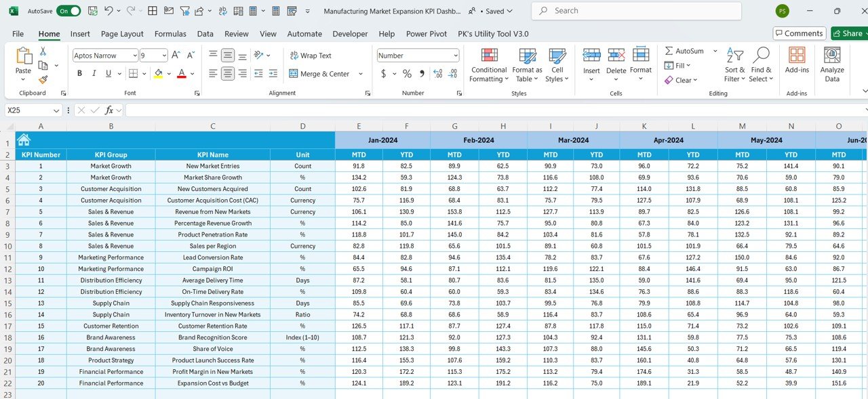Click the Merge & Center button
868x399 pixels.
[319, 74]
